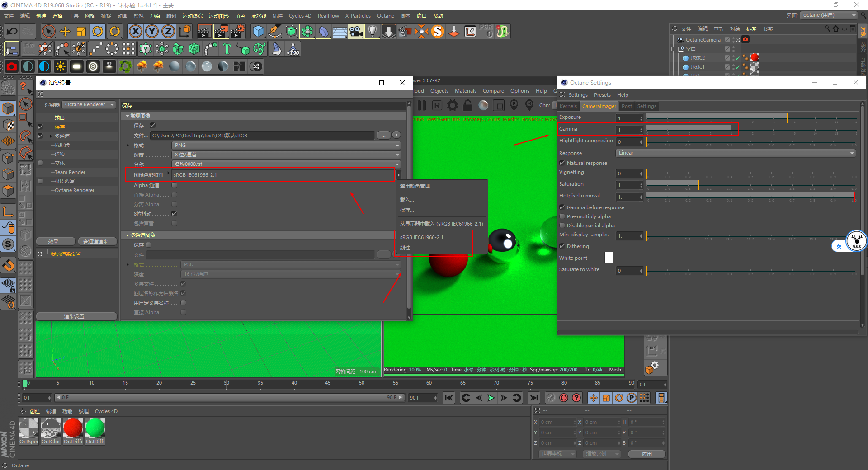
Task: Click the render settings clapperboard gear icon
Action: 237,31
